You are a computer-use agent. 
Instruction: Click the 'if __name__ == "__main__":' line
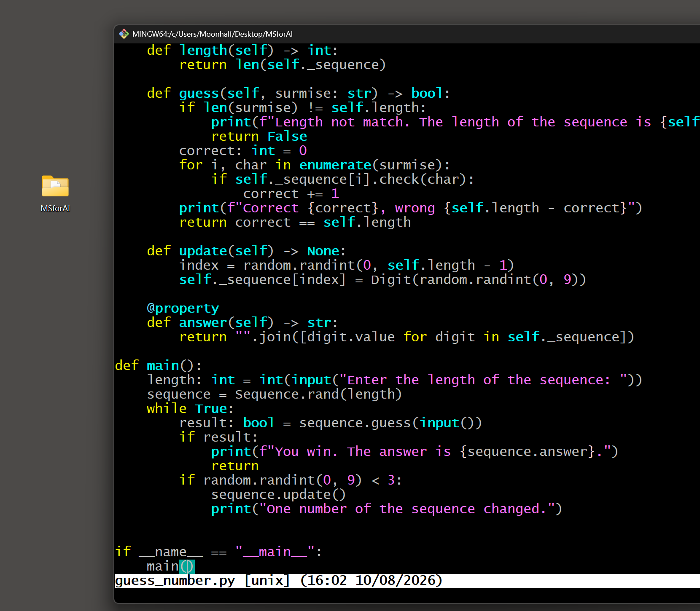(x=218, y=552)
